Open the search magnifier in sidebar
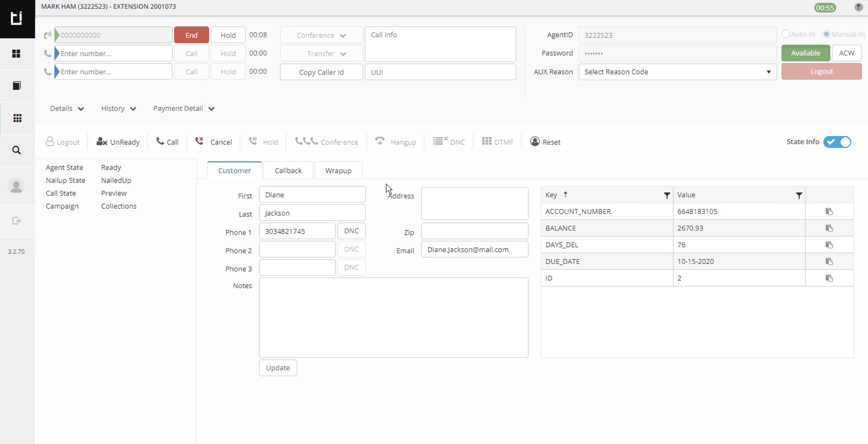 (x=17, y=150)
